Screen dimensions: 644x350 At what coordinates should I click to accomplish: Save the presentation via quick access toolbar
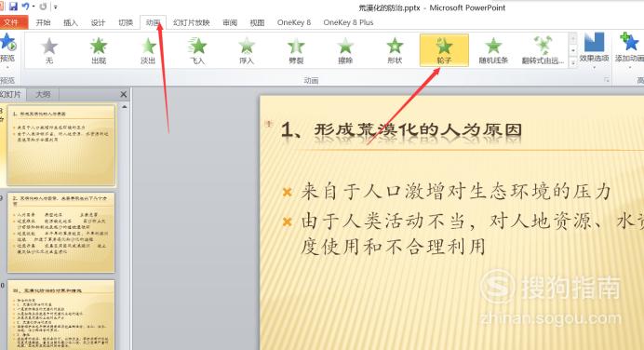tap(13, 7)
